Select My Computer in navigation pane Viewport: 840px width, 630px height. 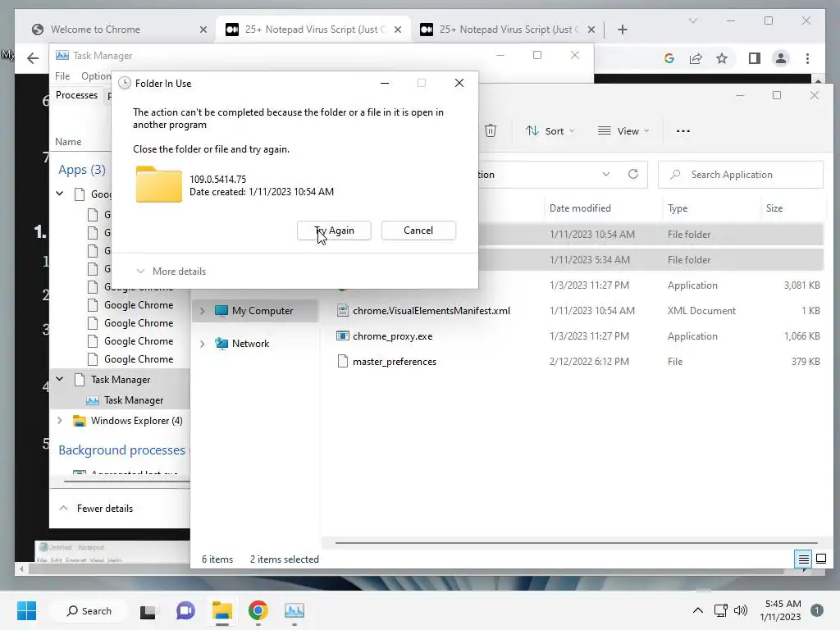click(x=262, y=311)
